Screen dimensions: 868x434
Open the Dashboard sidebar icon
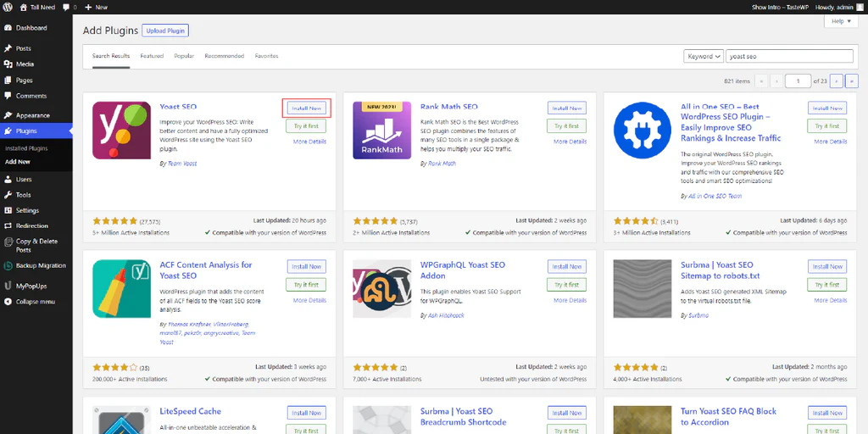[8, 28]
